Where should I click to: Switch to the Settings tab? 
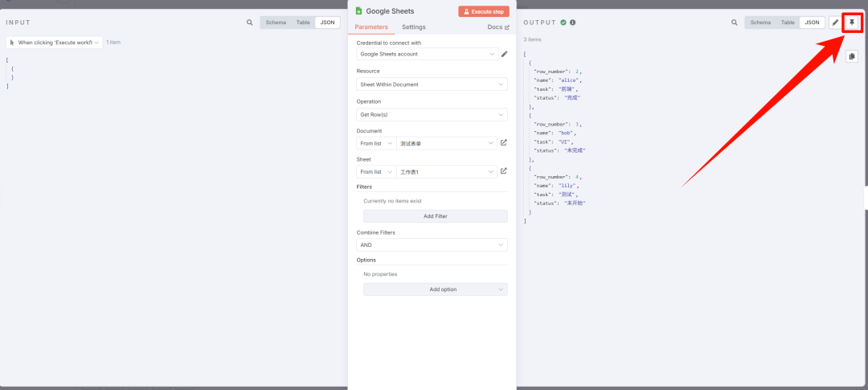[x=413, y=27]
